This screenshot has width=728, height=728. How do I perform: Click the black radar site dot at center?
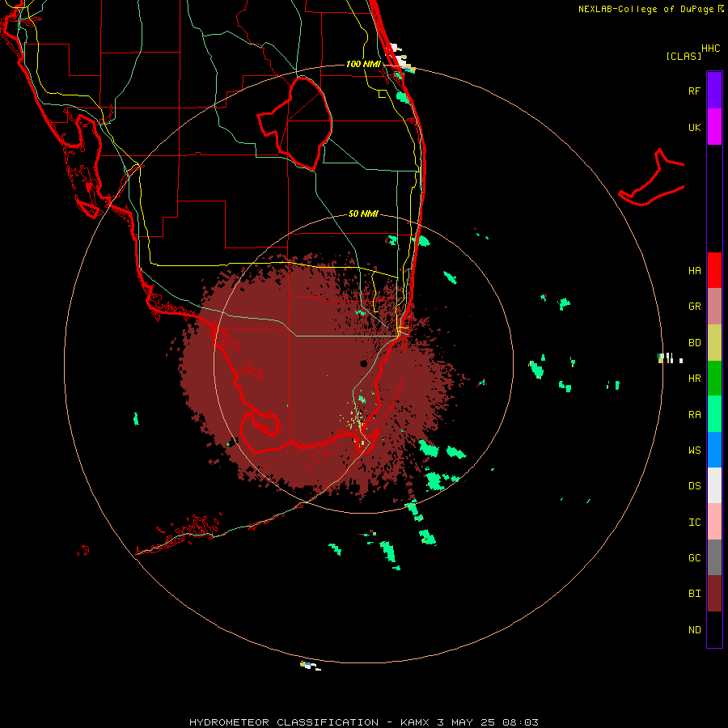(364, 363)
